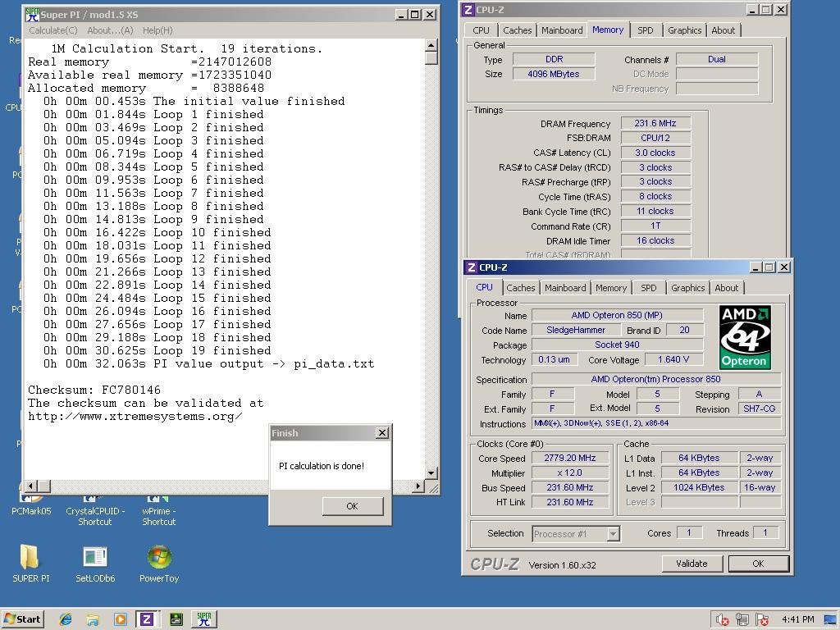Select the CPU tab in front CPU-Z
Screen dimensions: 840x630
[x=484, y=287]
